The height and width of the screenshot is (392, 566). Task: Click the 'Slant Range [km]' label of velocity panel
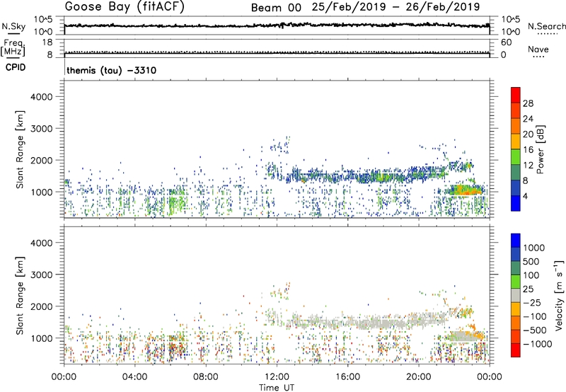click(20, 295)
